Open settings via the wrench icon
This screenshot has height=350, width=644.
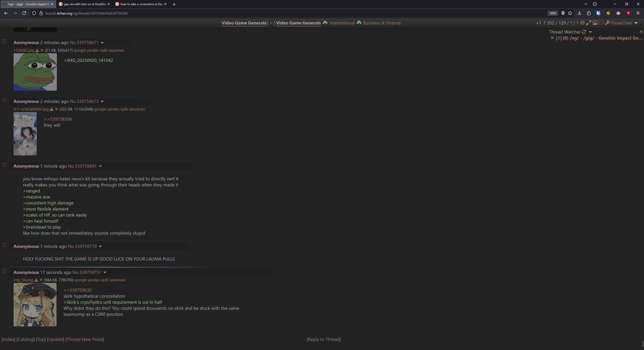(607, 23)
